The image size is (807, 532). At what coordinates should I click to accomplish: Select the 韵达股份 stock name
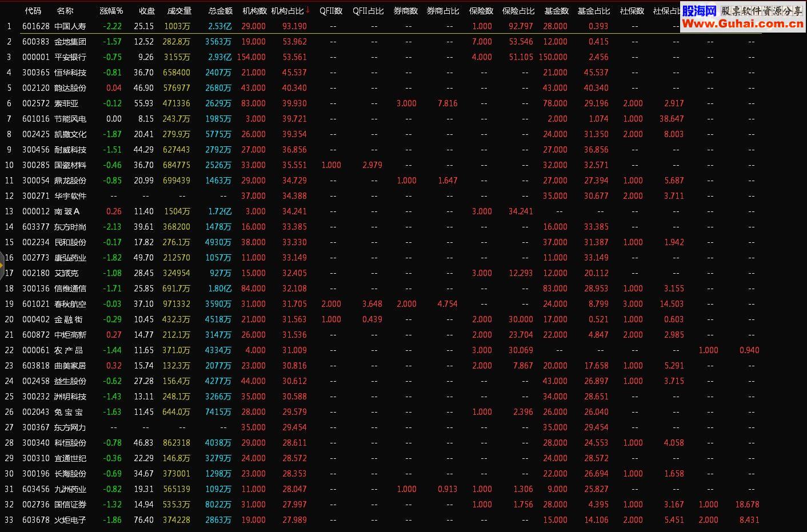[x=70, y=88]
